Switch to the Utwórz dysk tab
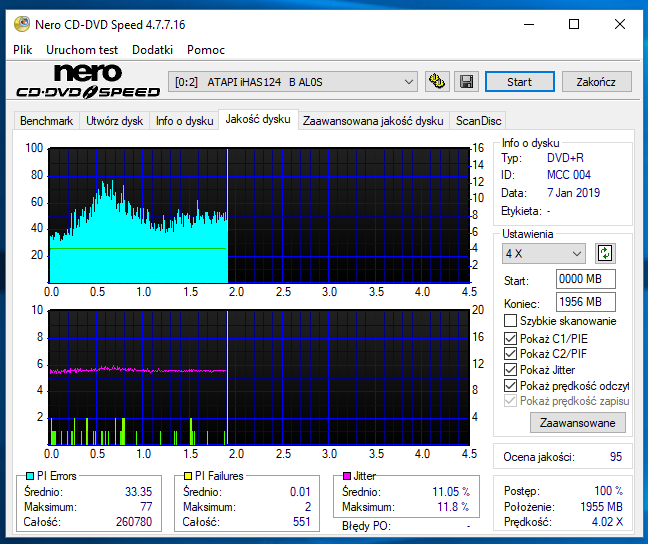The height and width of the screenshot is (544, 648). point(114,121)
